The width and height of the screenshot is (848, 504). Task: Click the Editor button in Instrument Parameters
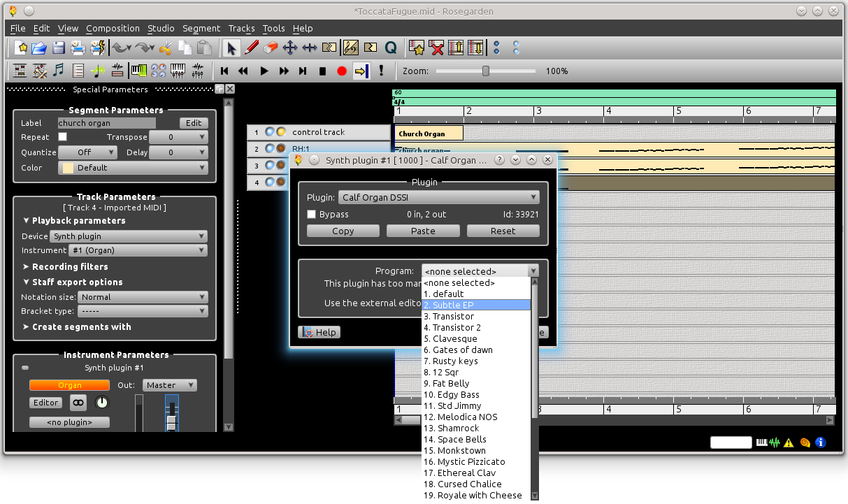[46, 403]
